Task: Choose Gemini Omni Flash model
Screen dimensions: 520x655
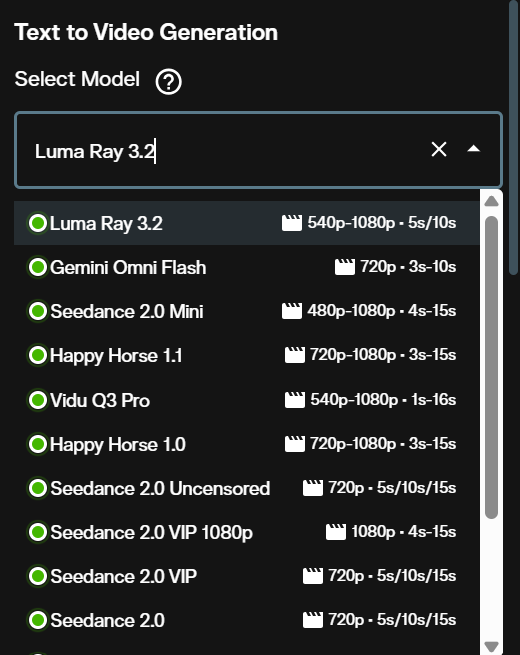Action: pyautogui.click(x=246, y=267)
